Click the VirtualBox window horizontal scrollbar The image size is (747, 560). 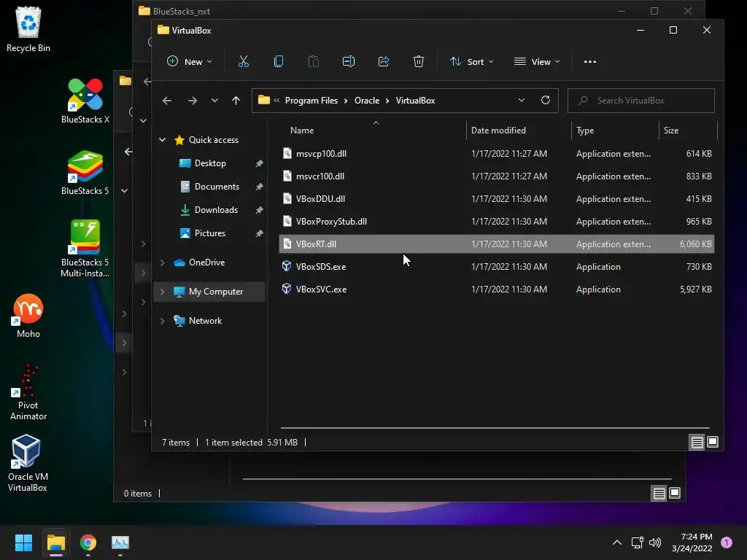495,428
